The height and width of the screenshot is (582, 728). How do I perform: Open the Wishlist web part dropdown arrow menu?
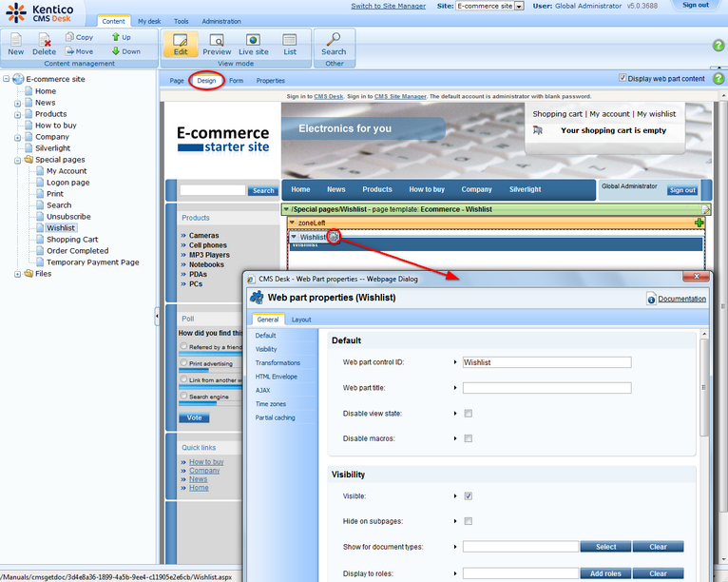(x=294, y=237)
